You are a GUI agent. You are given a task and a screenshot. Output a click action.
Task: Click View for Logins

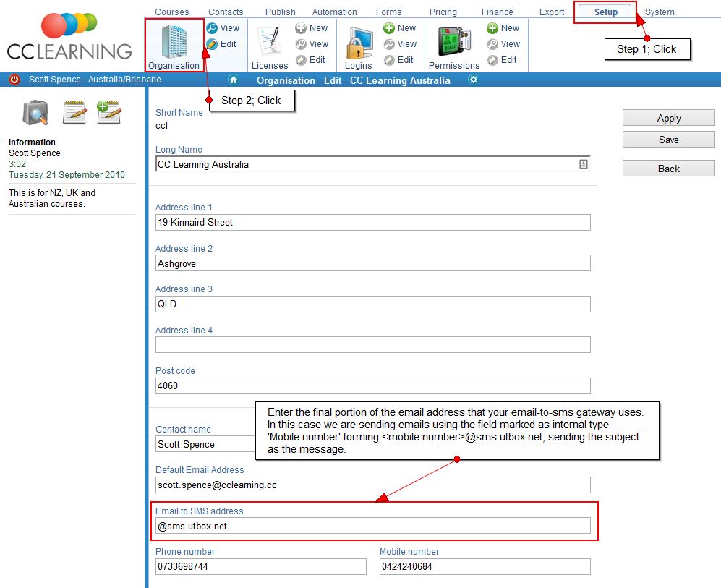tap(400, 44)
